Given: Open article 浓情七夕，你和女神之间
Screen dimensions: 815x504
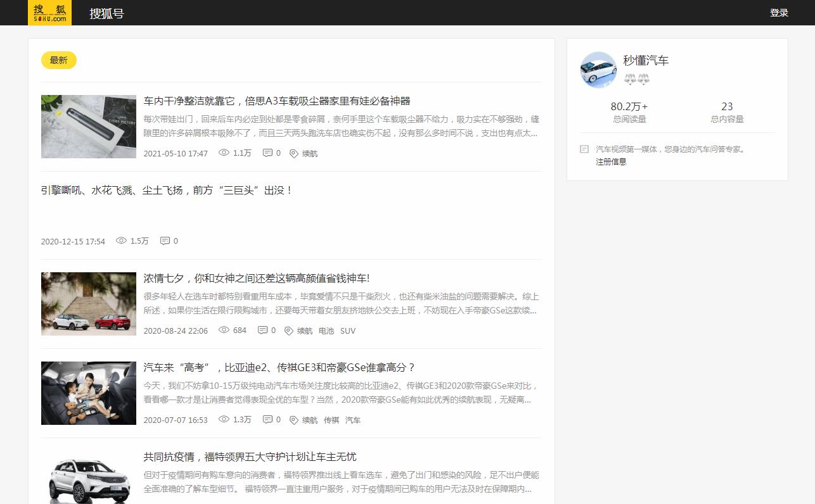Looking at the screenshot, I should pos(257,278).
